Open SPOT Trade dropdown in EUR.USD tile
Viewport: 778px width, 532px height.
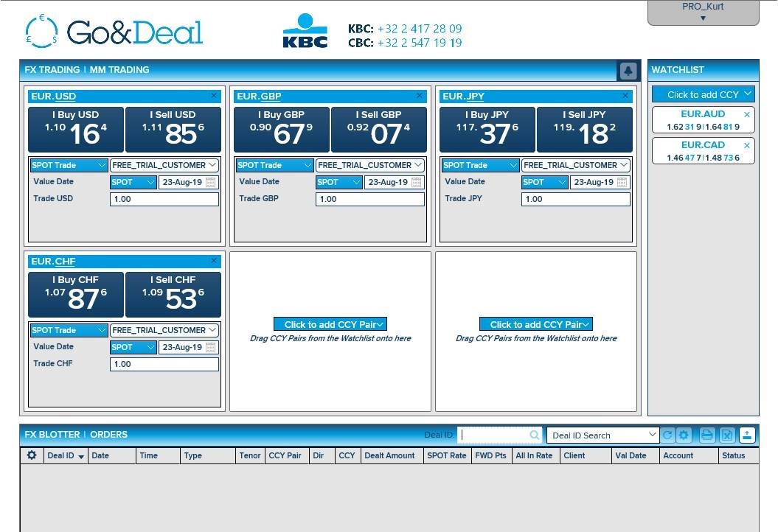point(69,165)
